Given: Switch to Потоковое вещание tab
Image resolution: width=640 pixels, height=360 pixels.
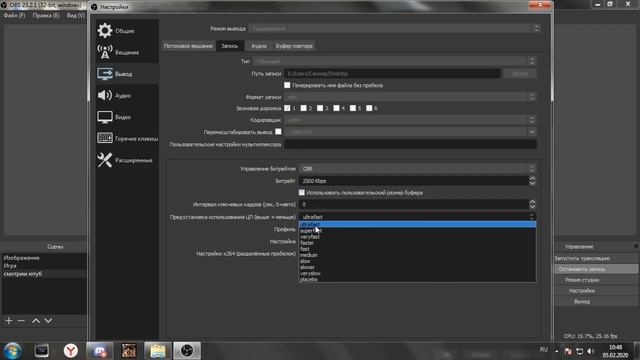Looking at the screenshot, I should (188, 46).
